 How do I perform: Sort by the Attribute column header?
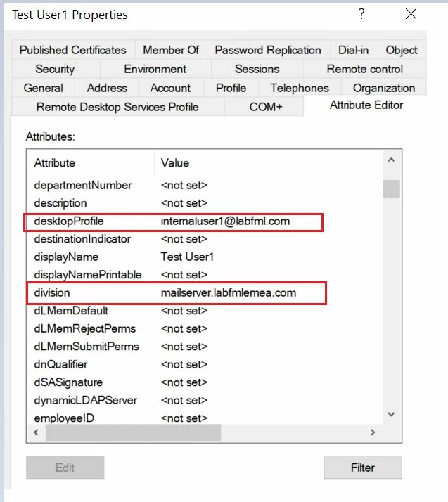click(90, 163)
